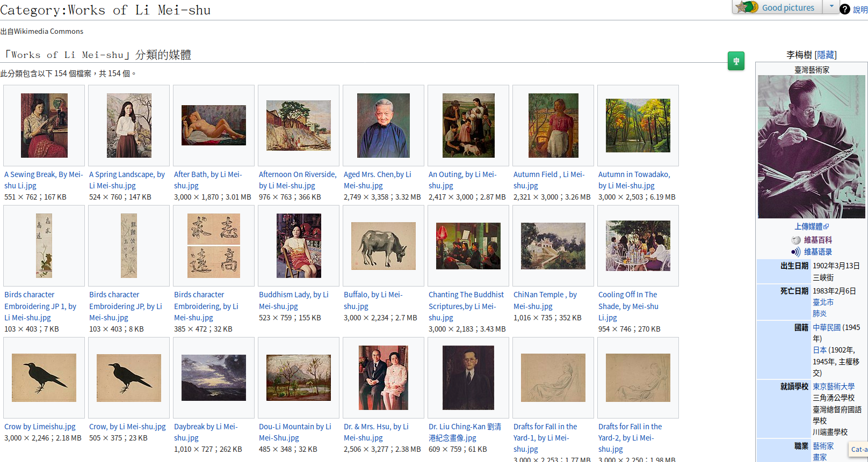This screenshot has height=462, width=868.
Task: Open the 維基百科 link
Action: pos(818,240)
